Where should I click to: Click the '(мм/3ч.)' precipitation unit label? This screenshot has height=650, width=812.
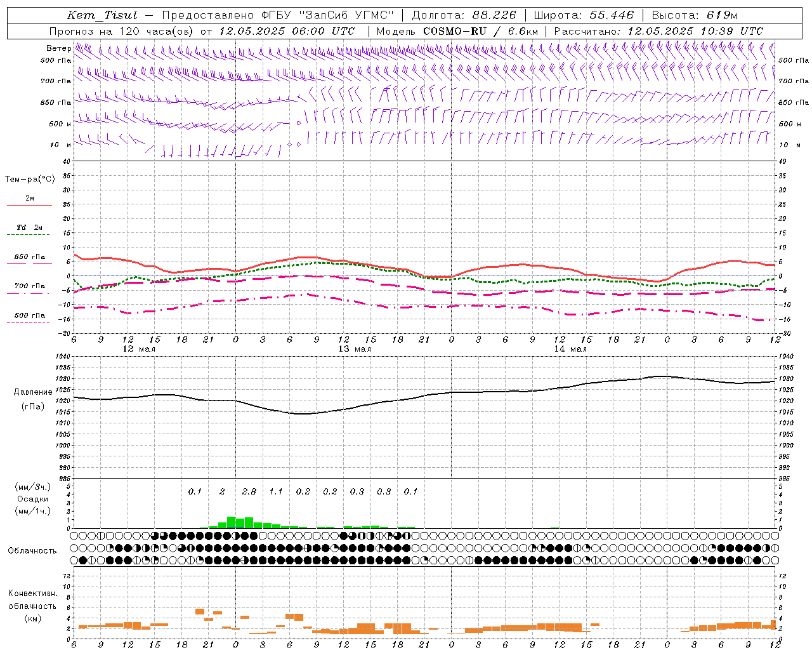pos(33,487)
